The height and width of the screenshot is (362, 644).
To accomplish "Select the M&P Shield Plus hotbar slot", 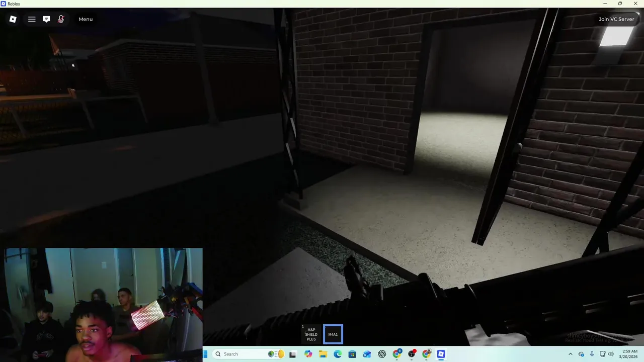I will point(311,334).
